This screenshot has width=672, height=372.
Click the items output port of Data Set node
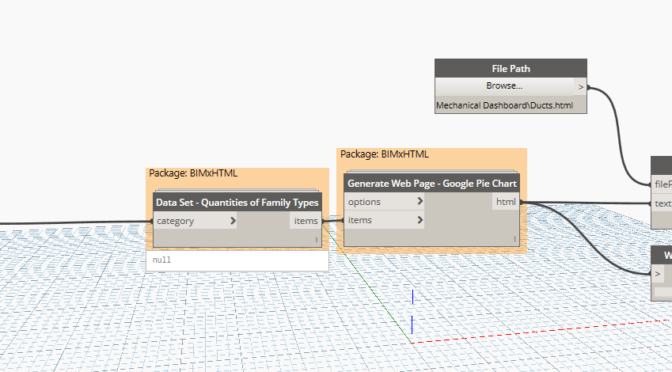point(306,221)
